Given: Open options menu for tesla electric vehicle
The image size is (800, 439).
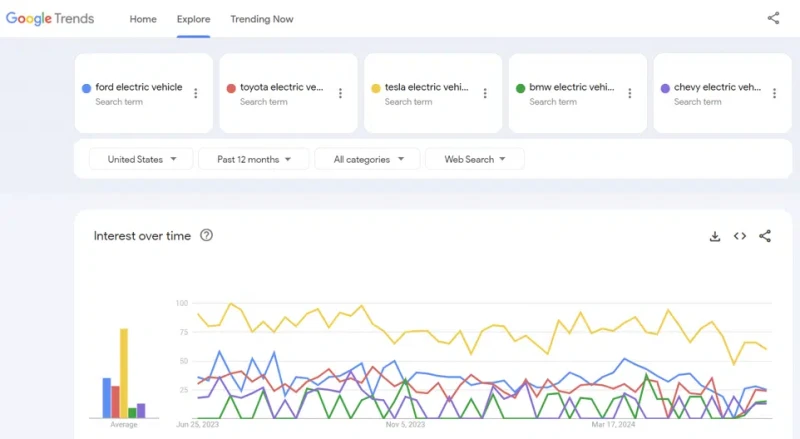Looking at the screenshot, I should pos(485,93).
